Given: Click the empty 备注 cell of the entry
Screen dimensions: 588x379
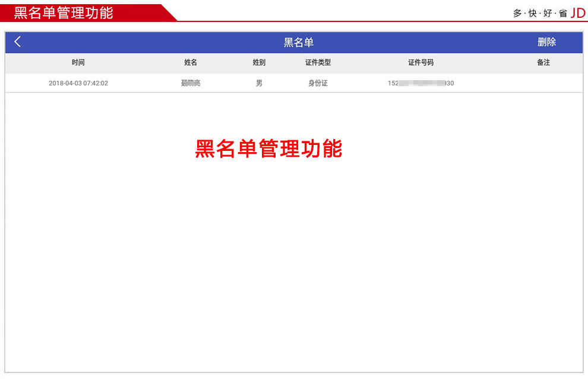Looking at the screenshot, I should (x=543, y=83).
